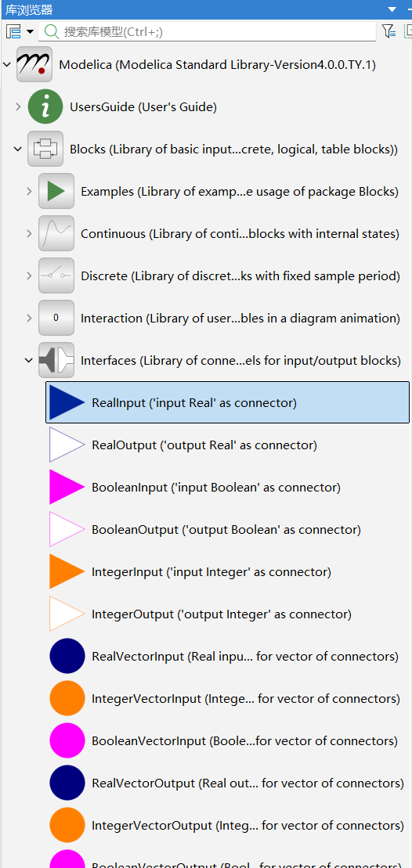This screenshot has width=412, height=868.
Task: Select the IntegerInput orange triangle icon
Action: (67, 571)
